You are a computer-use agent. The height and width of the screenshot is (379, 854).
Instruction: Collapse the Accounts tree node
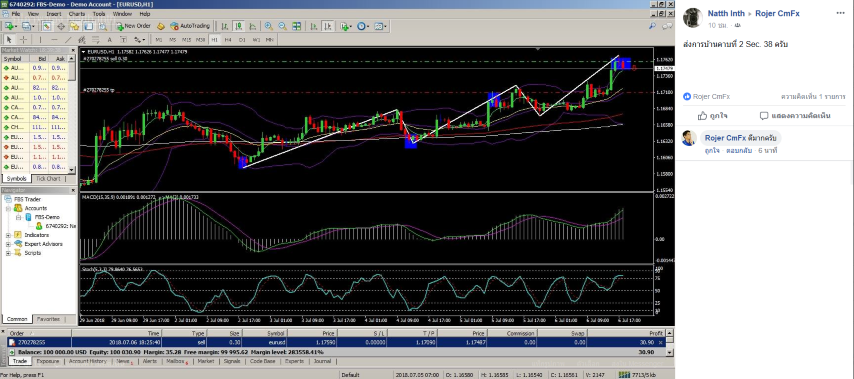point(8,208)
